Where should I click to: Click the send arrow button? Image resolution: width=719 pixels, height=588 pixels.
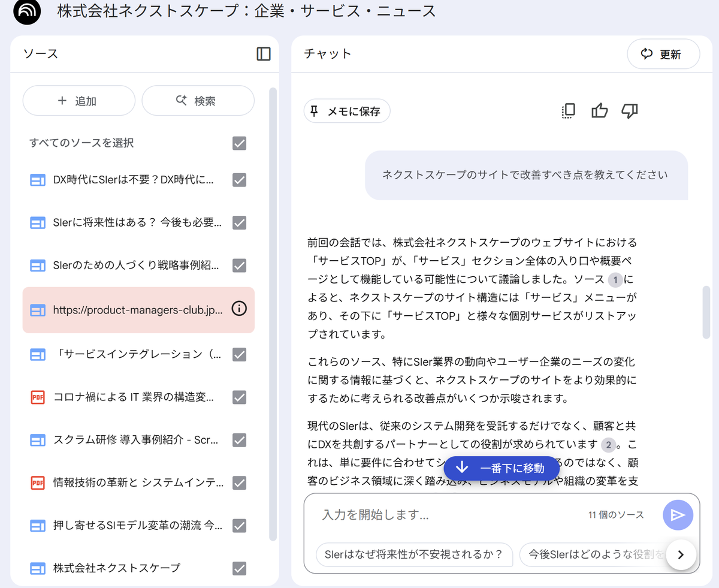pos(678,515)
